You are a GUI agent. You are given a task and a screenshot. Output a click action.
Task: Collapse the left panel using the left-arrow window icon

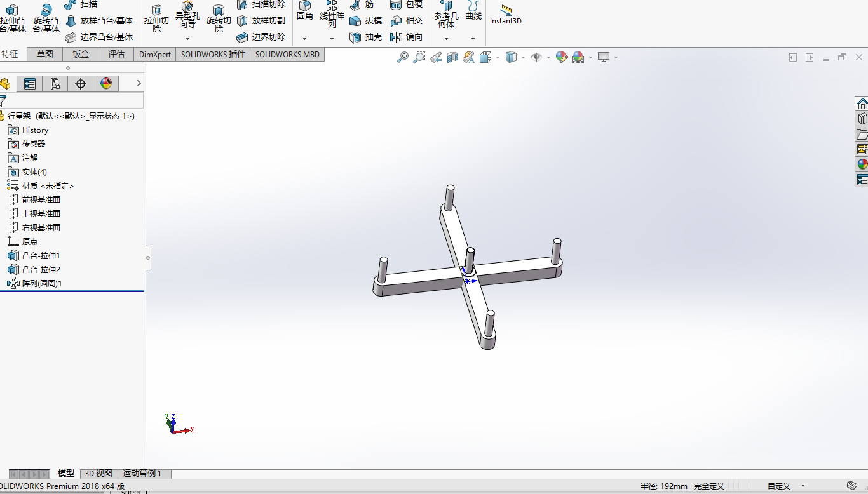coord(793,57)
